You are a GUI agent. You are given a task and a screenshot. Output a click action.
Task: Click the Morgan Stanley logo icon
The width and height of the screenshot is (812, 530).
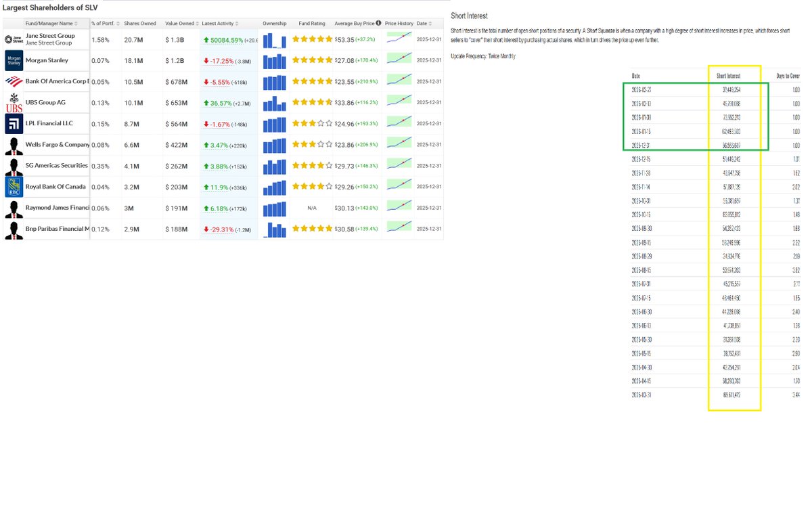pyautogui.click(x=14, y=60)
